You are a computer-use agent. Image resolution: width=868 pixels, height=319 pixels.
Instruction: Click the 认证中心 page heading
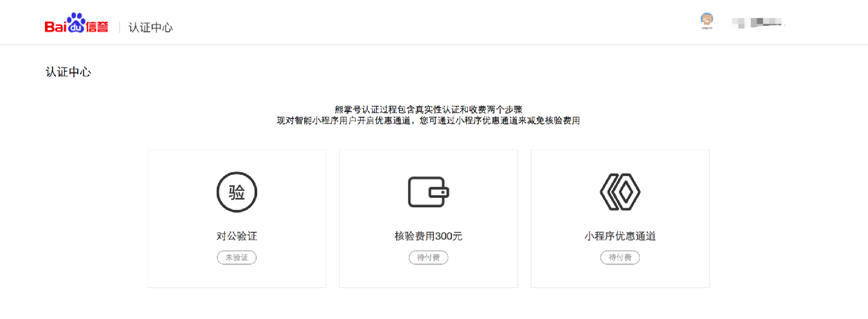pyautogui.click(x=68, y=72)
